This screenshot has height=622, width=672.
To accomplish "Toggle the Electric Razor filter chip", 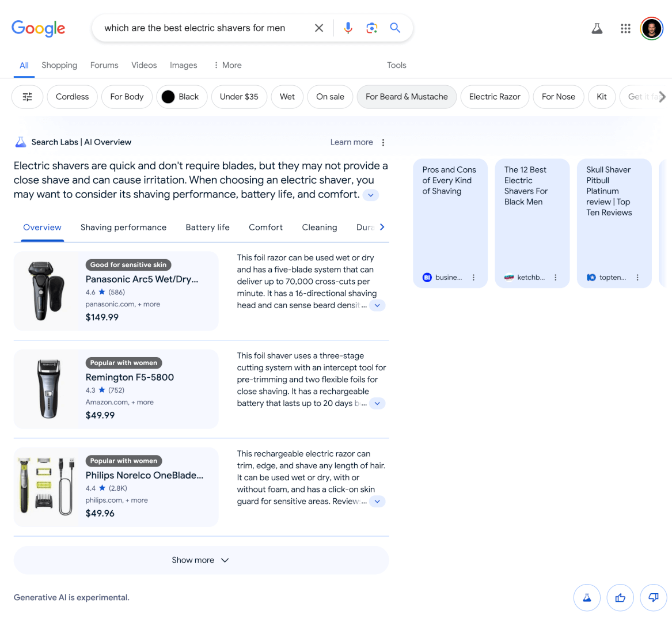I will [495, 97].
